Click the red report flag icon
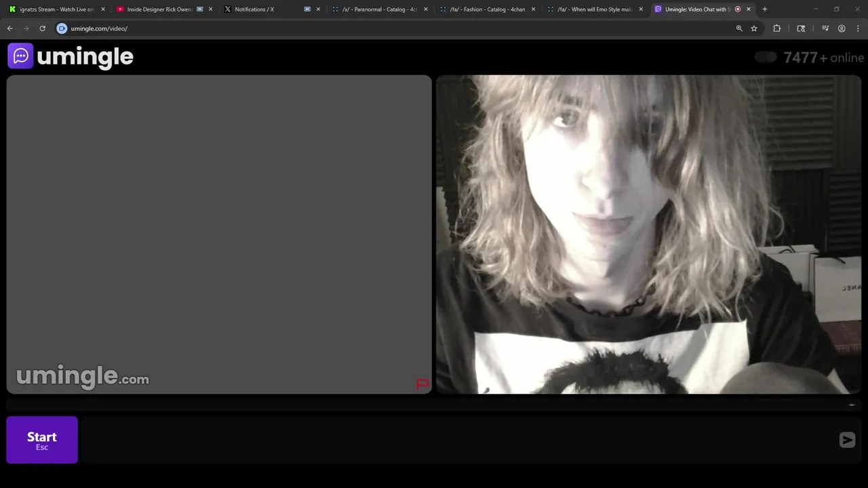This screenshot has height=488, width=868. coord(422,384)
